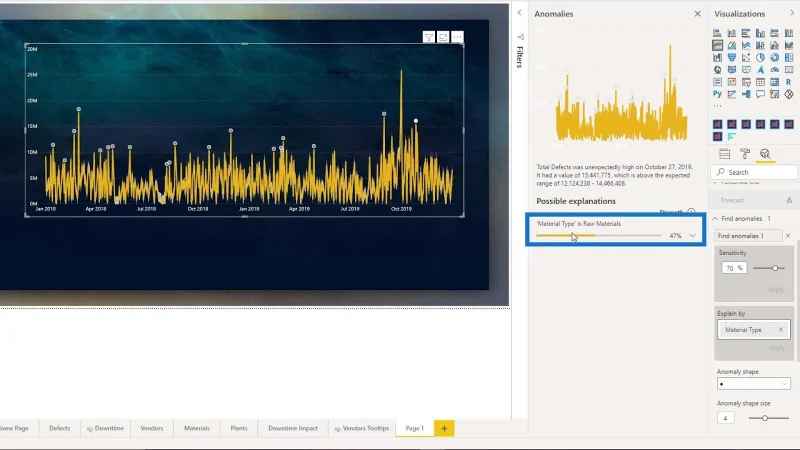Switch to the Downtime page tab
Screen dimensions: 800x450
[105, 428]
